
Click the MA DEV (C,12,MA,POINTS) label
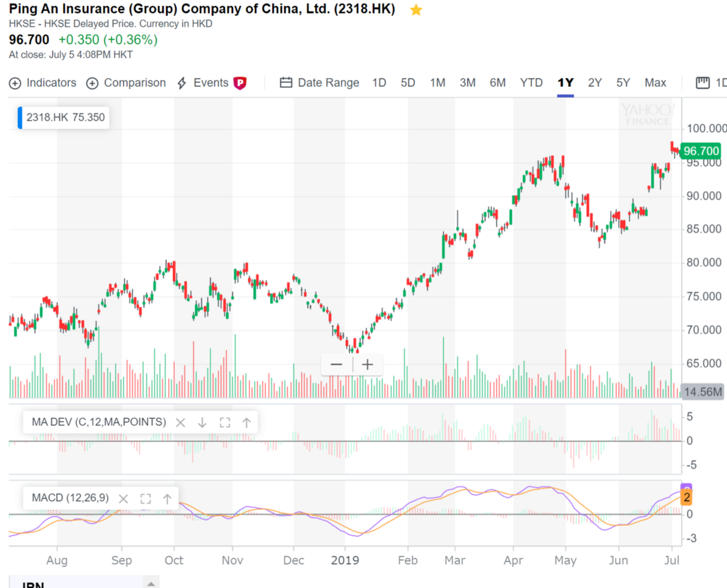[99, 422]
